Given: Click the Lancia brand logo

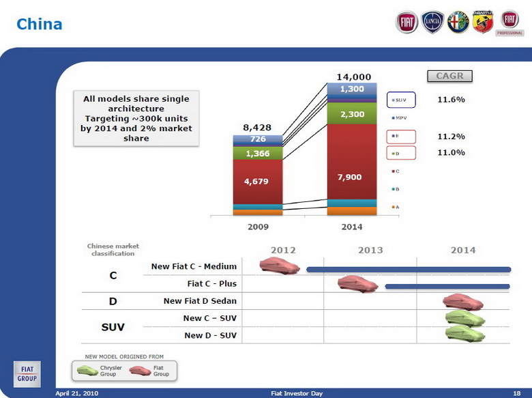Looking at the screenshot, I should pos(432,22).
